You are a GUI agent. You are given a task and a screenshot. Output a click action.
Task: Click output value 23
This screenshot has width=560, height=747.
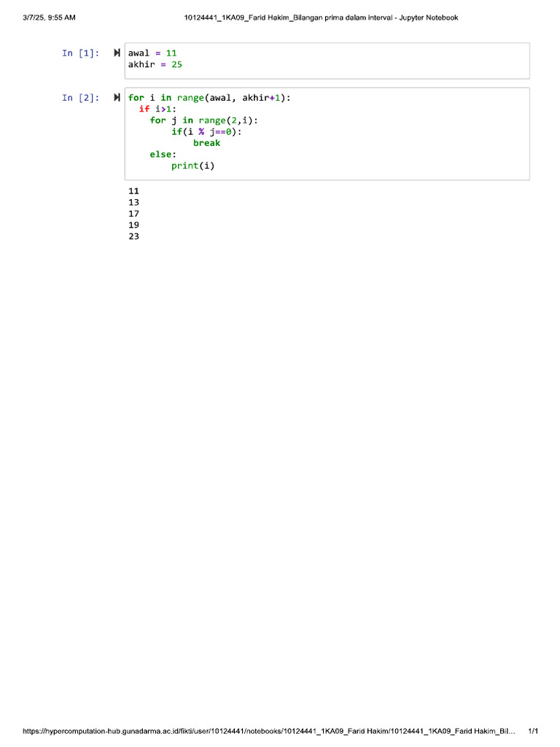pyautogui.click(x=134, y=236)
